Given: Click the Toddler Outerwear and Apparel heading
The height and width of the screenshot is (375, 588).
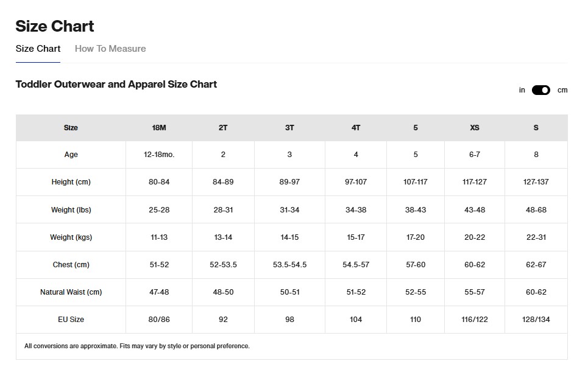Looking at the screenshot, I should [116, 84].
